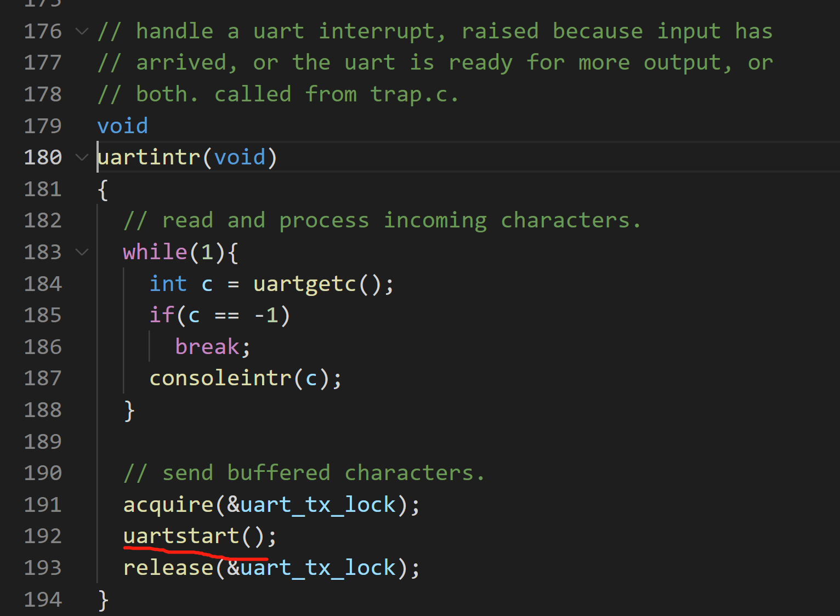Click line number 179
Screen dimensions: 840x616
pyautogui.click(x=43, y=126)
